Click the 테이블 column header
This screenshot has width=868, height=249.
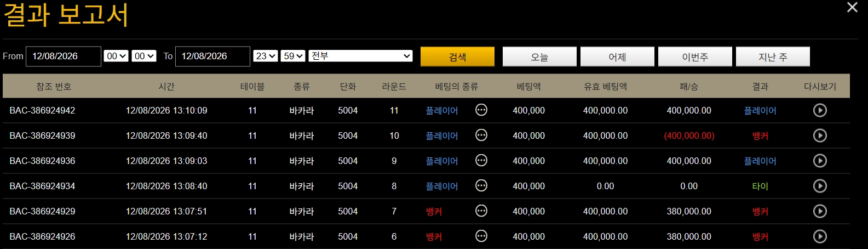click(x=252, y=87)
